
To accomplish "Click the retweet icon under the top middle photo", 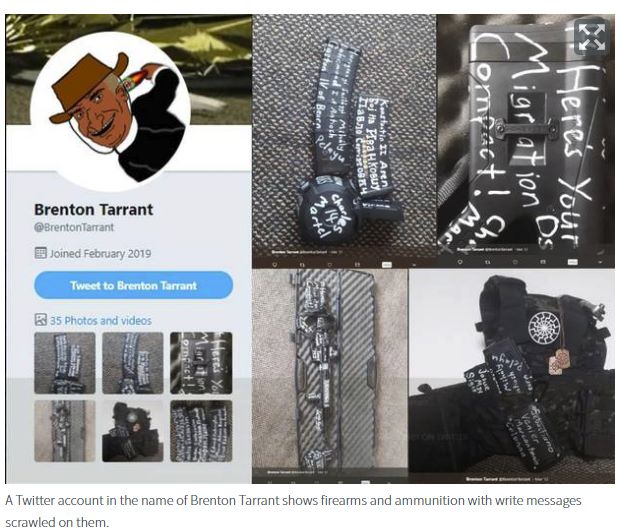I will click(302, 264).
